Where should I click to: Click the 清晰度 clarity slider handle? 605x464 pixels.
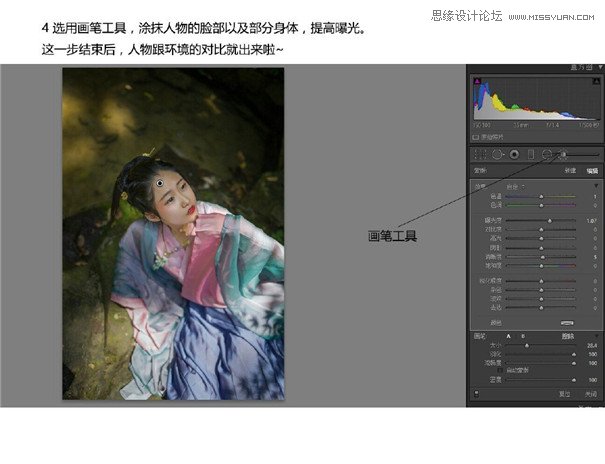[542, 257]
